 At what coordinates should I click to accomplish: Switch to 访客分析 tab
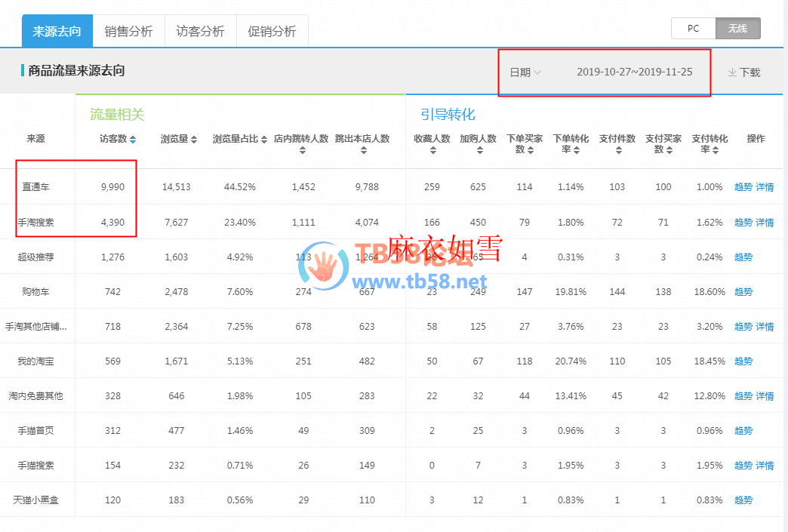[200, 32]
